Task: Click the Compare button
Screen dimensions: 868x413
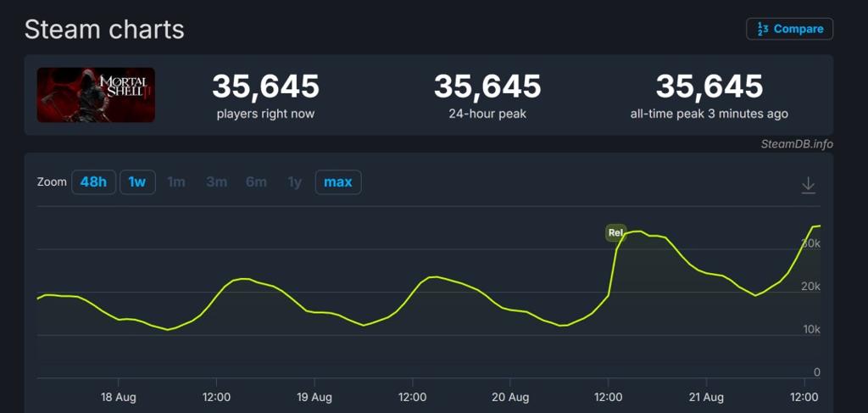Action: click(789, 29)
